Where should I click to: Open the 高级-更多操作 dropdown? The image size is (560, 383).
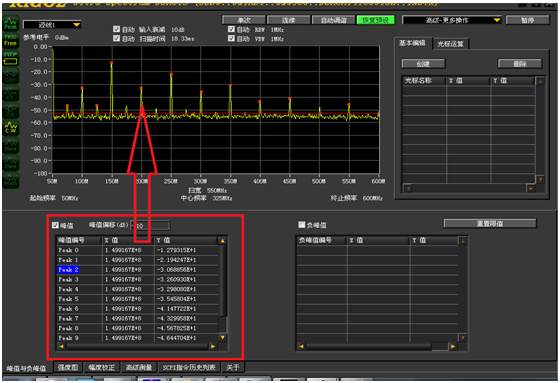click(x=452, y=20)
